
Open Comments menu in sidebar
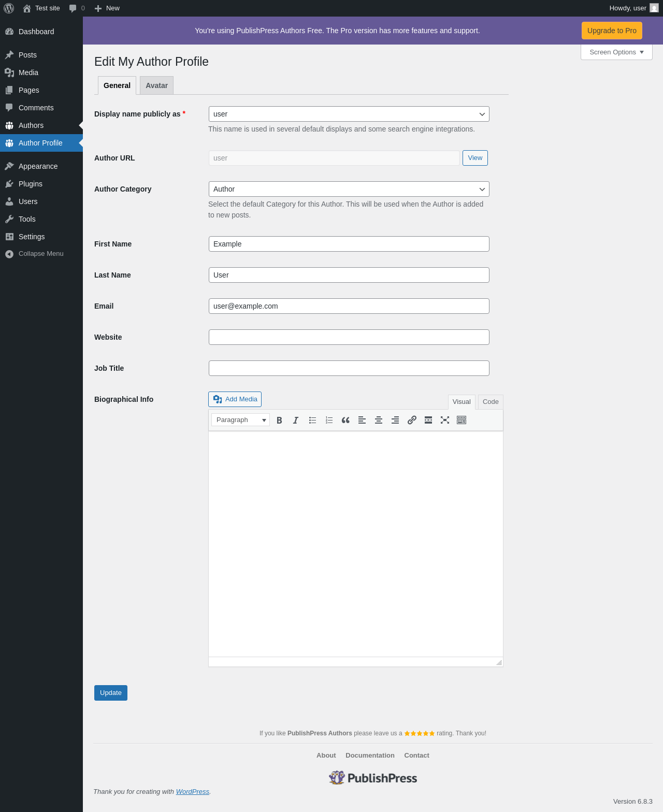(41, 108)
